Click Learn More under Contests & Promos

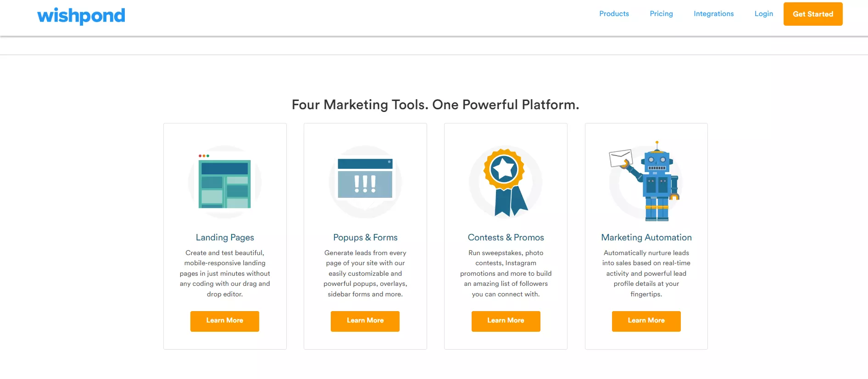[x=506, y=321]
